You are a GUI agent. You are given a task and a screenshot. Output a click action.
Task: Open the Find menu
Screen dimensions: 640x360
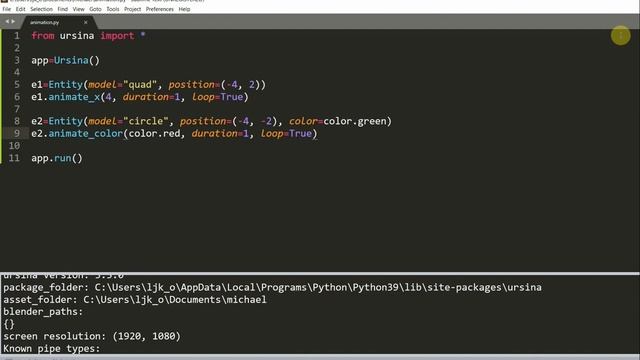tap(62, 9)
